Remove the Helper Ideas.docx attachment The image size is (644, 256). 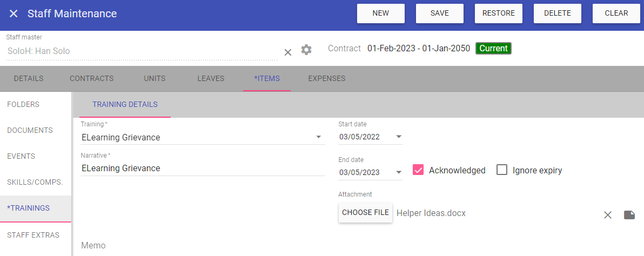[608, 214]
